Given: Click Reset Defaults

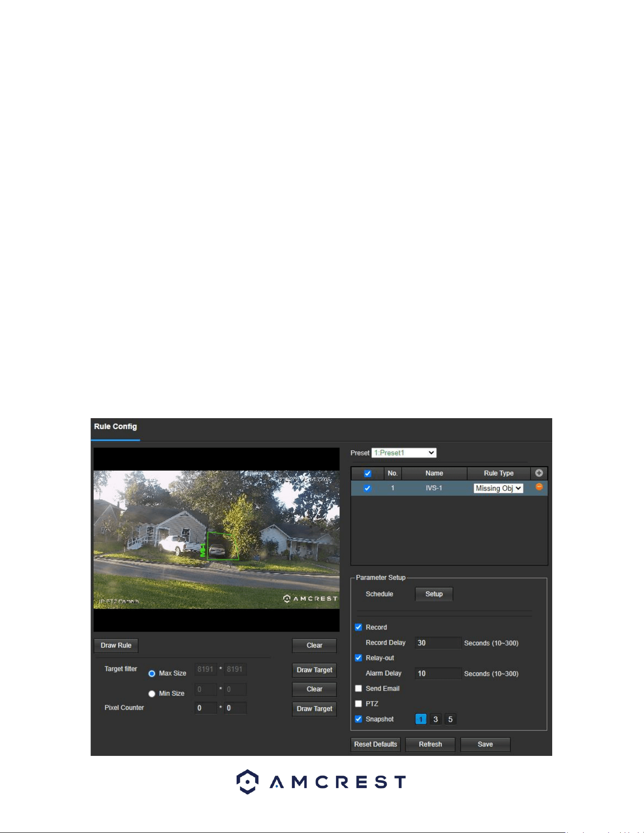Looking at the screenshot, I should 376,745.
